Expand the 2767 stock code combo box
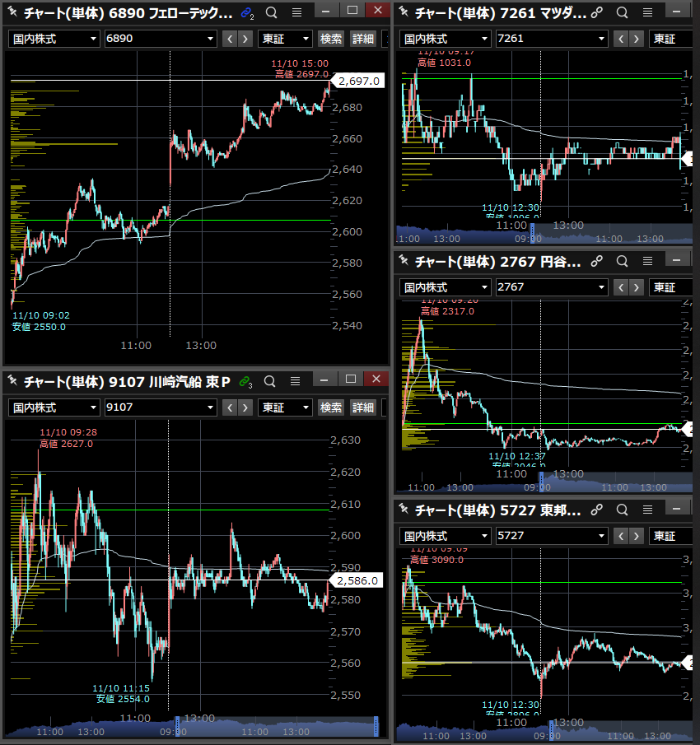Viewport: 700px width, 745px height. [601, 287]
